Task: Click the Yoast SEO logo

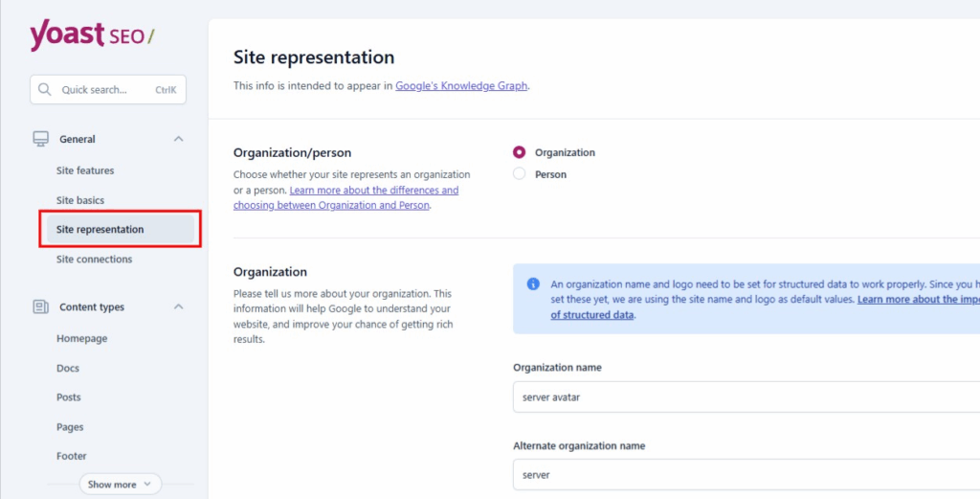Action: 92,35
